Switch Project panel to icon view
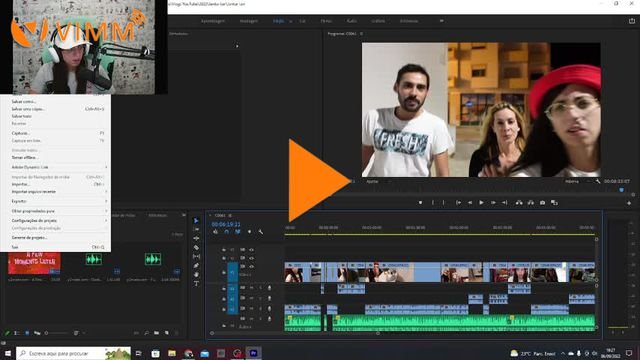The height and width of the screenshot is (360, 640). tap(27, 333)
